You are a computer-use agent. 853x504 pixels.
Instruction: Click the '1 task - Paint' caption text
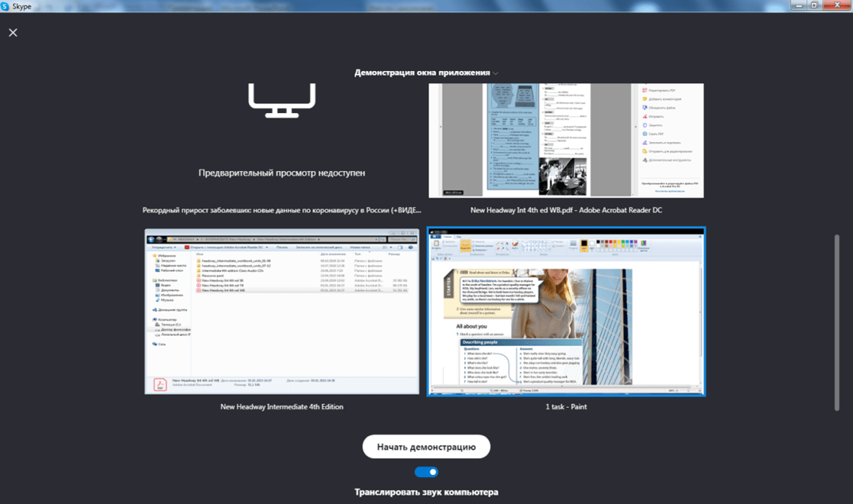click(x=566, y=407)
